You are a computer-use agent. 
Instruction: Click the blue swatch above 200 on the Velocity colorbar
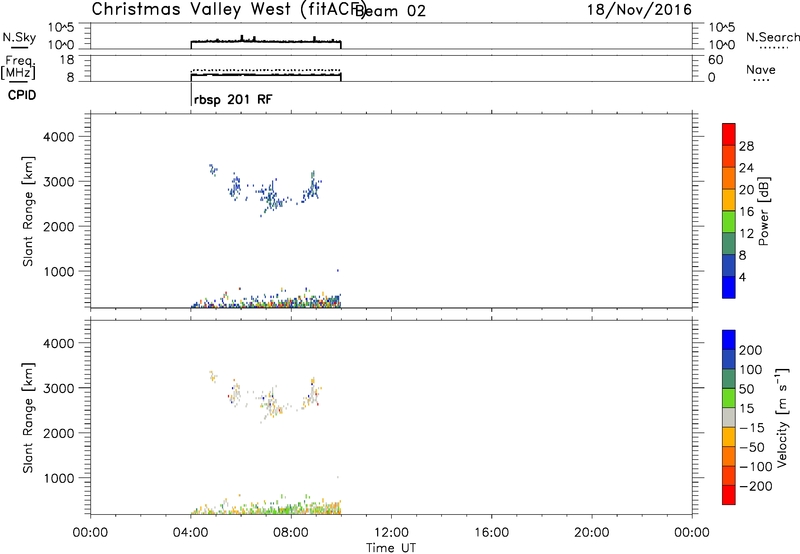click(729, 340)
